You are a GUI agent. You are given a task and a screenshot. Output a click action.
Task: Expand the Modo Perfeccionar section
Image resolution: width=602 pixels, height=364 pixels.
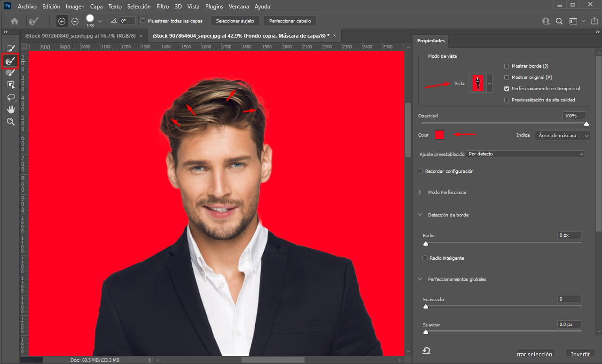coord(420,192)
